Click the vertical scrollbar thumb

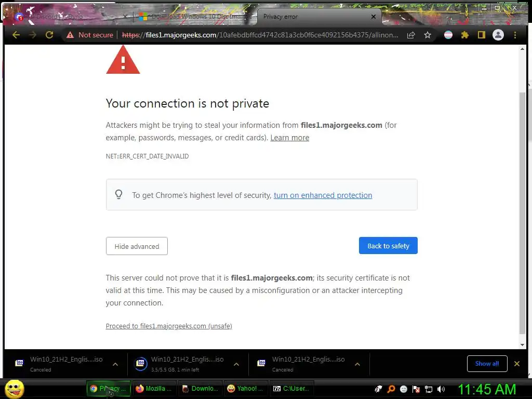pos(523,212)
